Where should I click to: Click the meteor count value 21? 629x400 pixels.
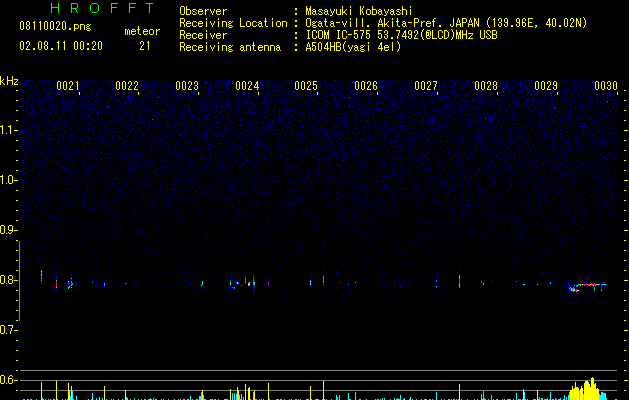coord(145,46)
